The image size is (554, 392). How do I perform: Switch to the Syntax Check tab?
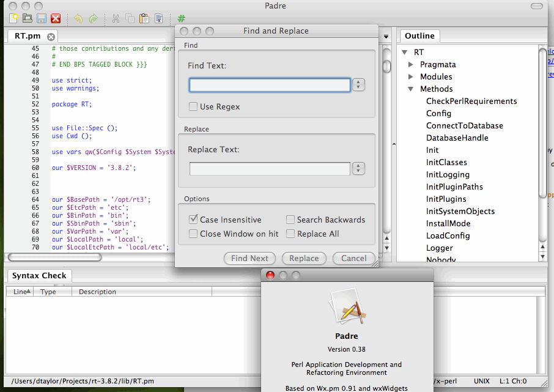pyautogui.click(x=39, y=276)
